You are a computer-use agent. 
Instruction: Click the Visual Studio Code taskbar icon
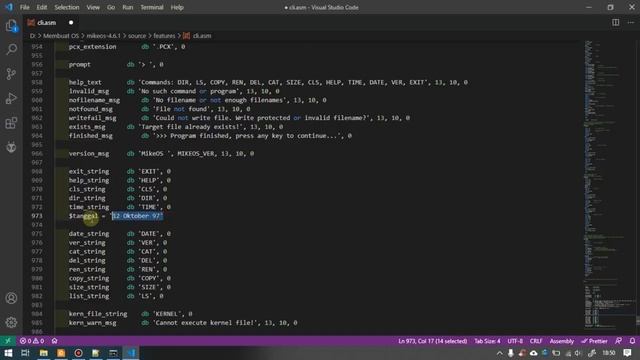[131, 353]
